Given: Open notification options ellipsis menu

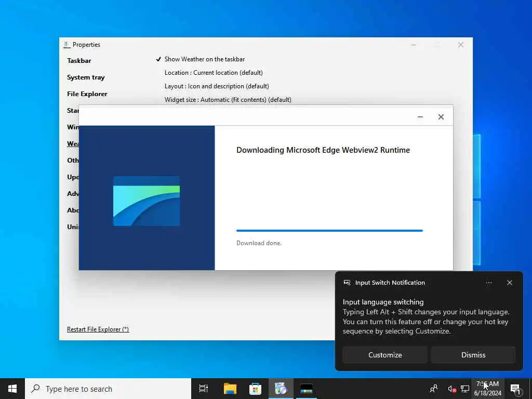Looking at the screenshot, I should click(489, 283).
